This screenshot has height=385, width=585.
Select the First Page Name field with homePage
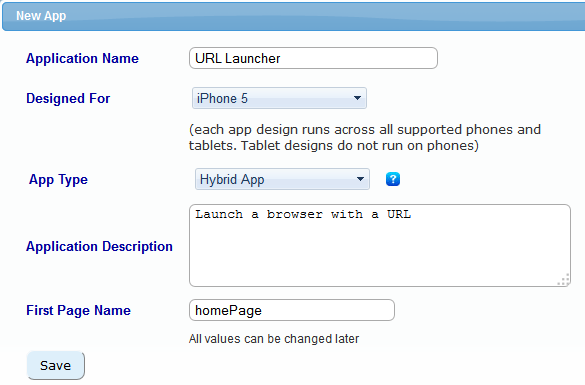[x=292, y=310]
